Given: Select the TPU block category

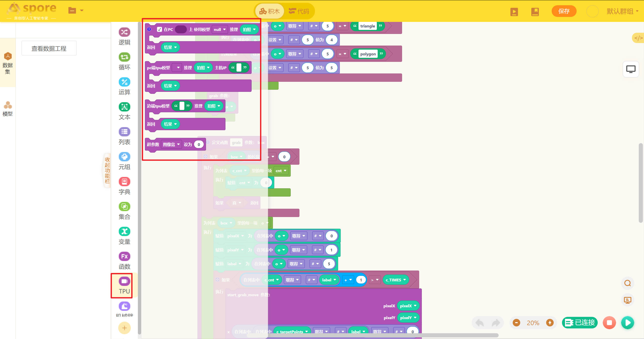Looking at the screenshot, I should coord(124,286).
